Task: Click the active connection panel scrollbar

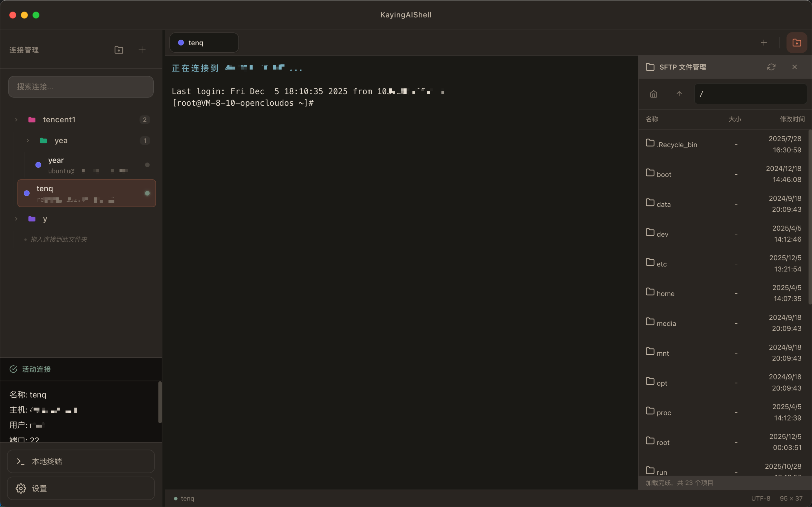Action: tap(160, 403)
